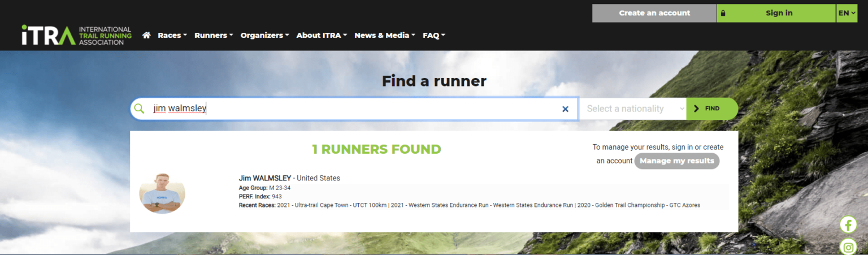Clear the search field with X icon

tap(565, 109)
